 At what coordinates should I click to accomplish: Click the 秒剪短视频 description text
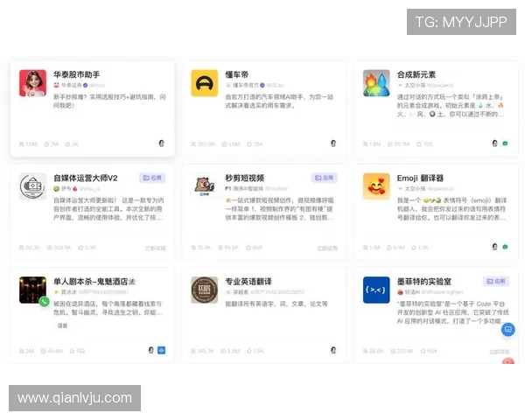(x=280, y=209)
